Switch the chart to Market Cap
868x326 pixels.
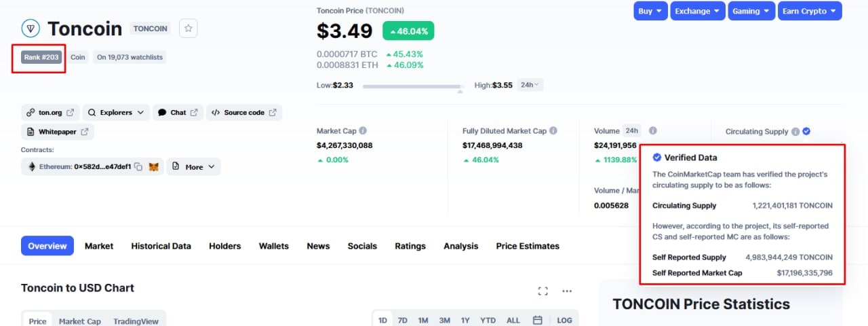(x=80, y=321)
